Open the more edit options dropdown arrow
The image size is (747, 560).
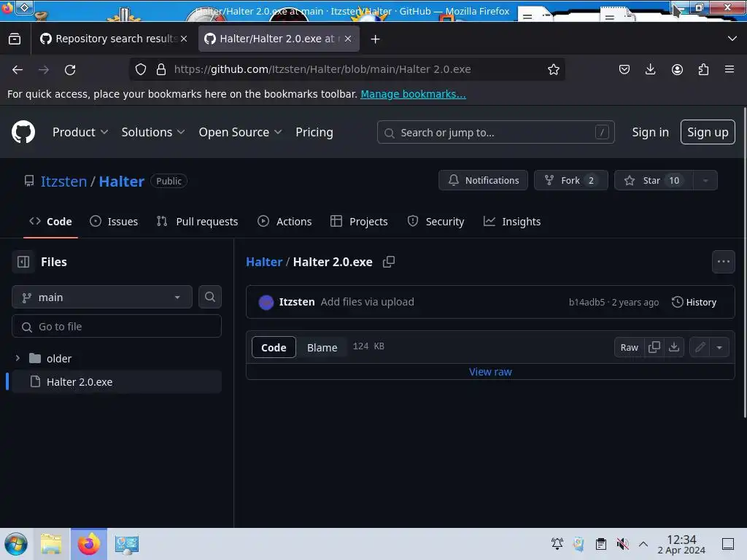tap(719, 347)
